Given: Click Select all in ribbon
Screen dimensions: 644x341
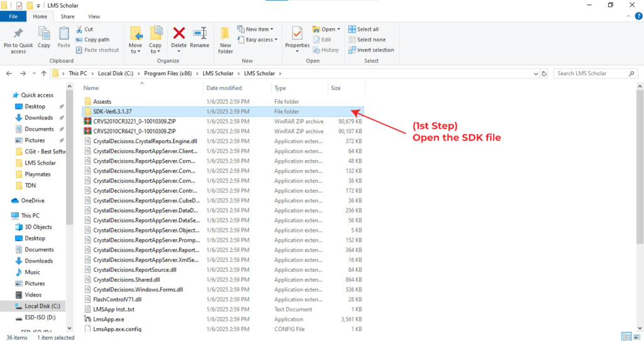Looking at the screenshot, I should click(x=364, y=29).
